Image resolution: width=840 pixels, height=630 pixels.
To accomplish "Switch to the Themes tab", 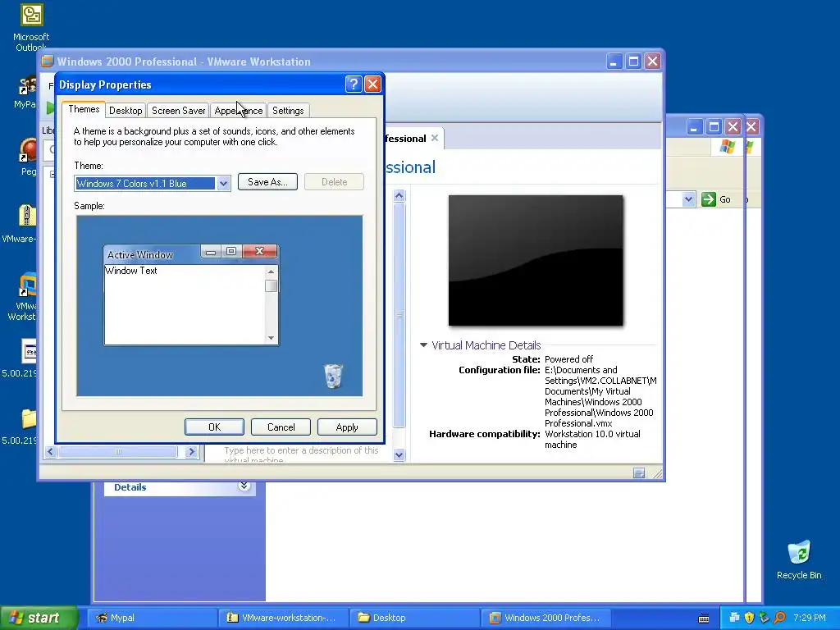I will tap(84, 109).
